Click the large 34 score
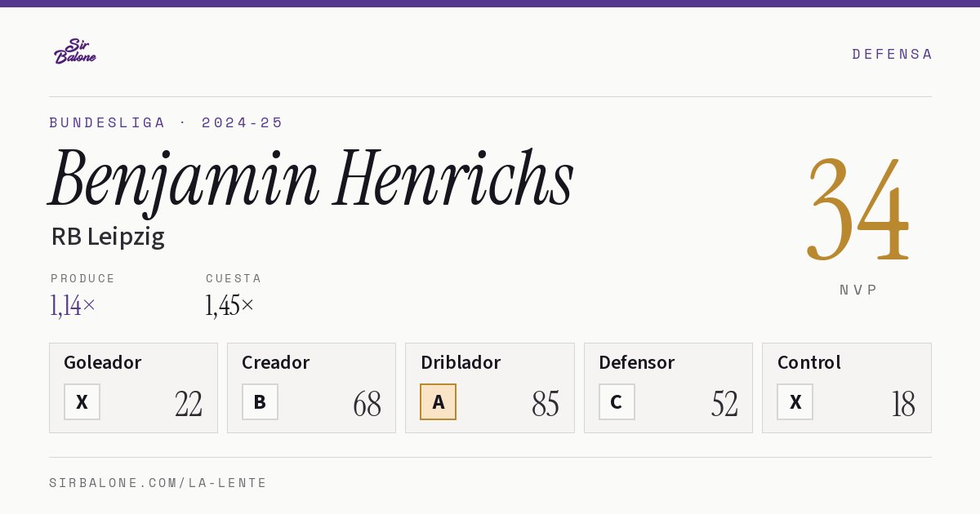 tap(858, 210)
